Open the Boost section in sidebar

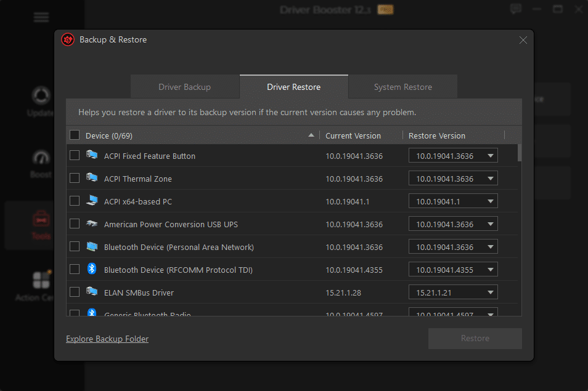point(41,164)
